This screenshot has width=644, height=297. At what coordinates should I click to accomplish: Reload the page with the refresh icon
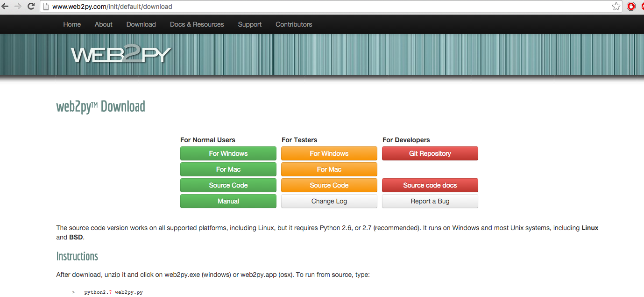coord(31,7)
